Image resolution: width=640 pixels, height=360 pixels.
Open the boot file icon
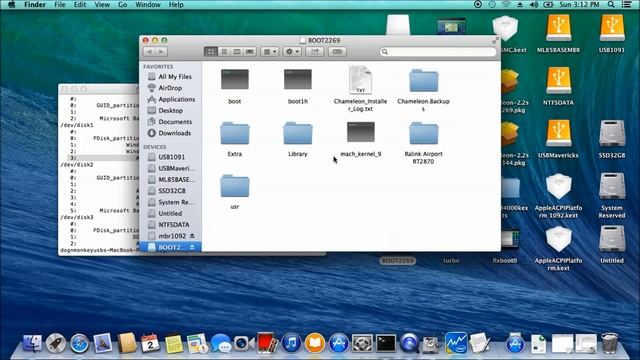235,79
